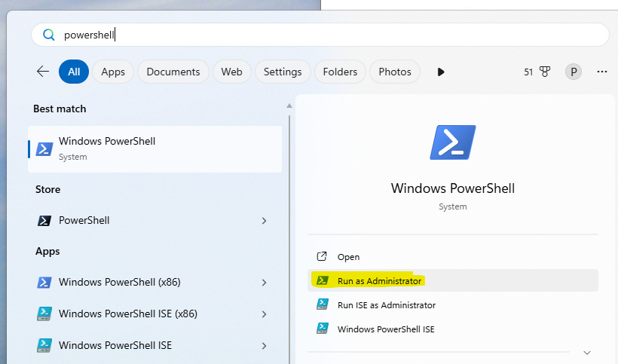Go back with the left arrow
The height and width of the screenshot is (364, 618).
tap(42, 72)
